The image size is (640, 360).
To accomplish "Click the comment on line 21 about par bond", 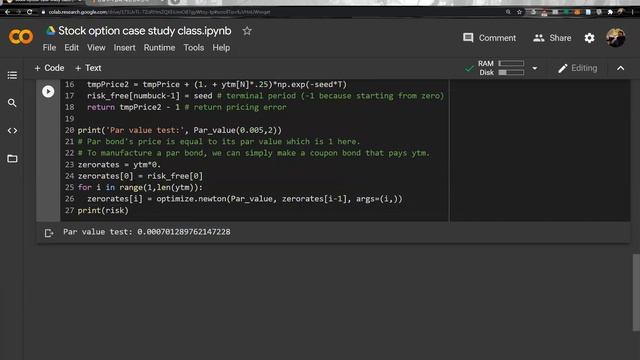I will 219,142.
